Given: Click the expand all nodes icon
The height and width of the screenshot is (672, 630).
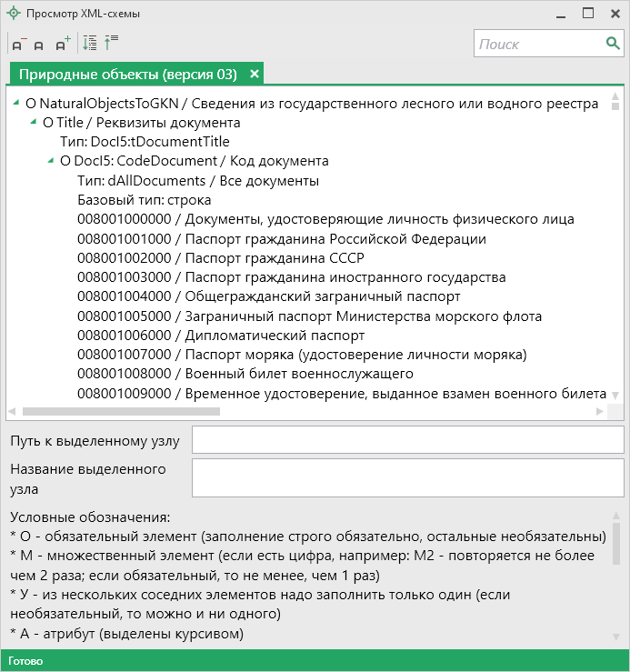Looking at the screenshot, I should [x=89, y=43].
